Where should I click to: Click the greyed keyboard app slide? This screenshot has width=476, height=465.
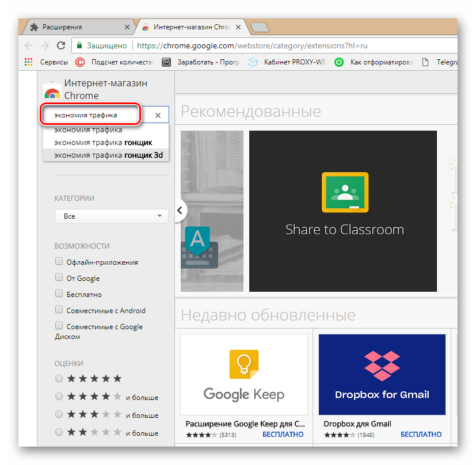[212, 211]
